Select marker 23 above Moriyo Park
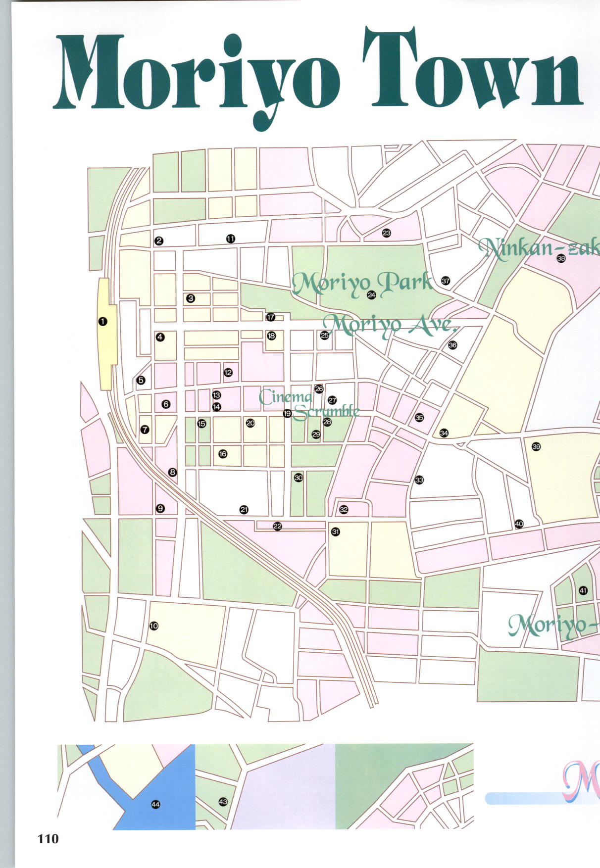 point(387,233)
